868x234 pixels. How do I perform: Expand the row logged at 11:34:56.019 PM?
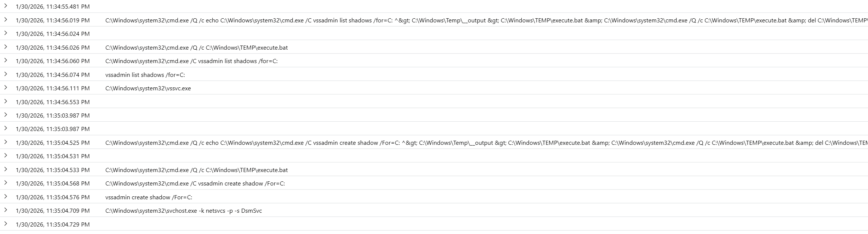[x=6, y=19]
